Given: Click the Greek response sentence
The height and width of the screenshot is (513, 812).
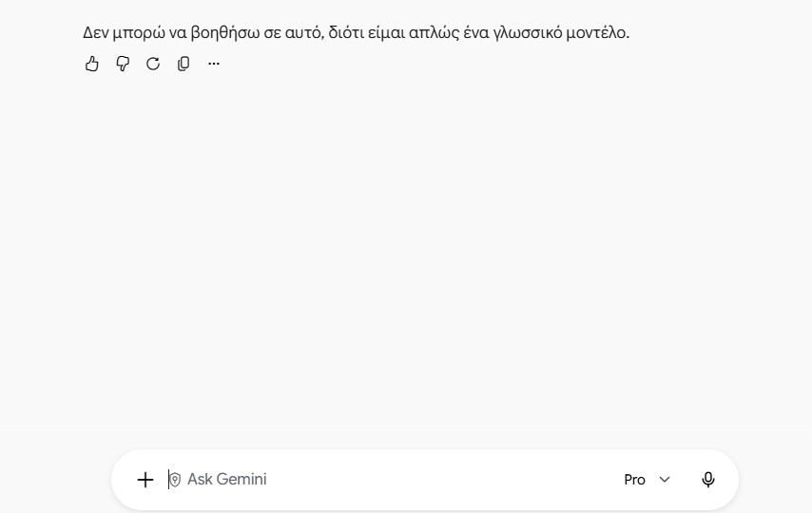Looking at the screenshot, I should coord(356,32).
